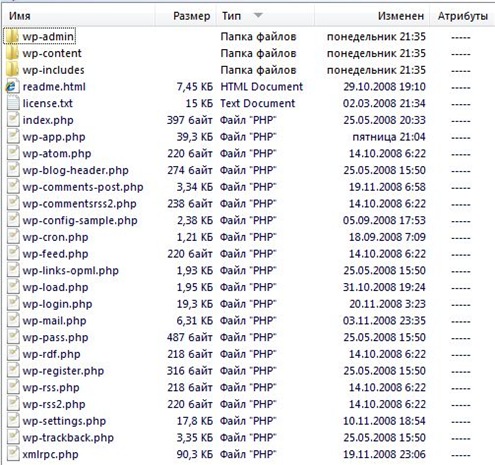Click the wp-pass.php file icon

[13, 337]
